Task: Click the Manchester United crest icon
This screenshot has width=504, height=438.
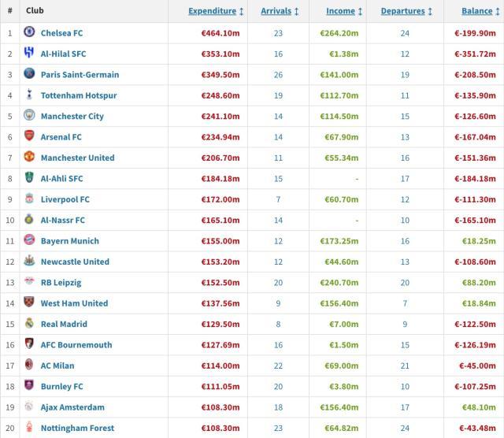Action: [29, 158]
